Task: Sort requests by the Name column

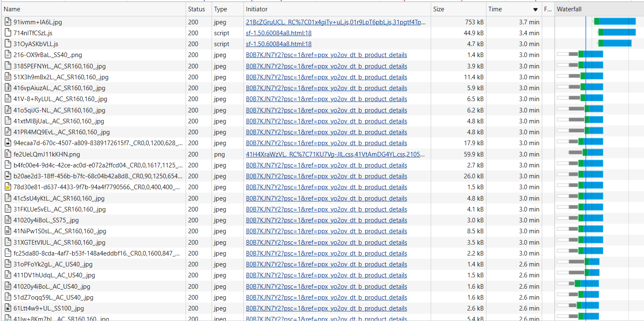Action: coord(12,9)
